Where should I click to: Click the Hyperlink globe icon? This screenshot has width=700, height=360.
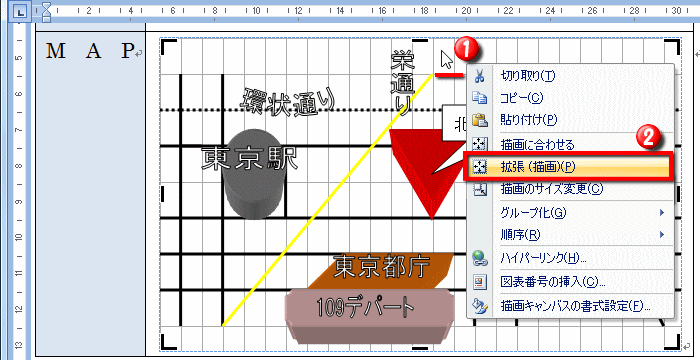point(479,258)
